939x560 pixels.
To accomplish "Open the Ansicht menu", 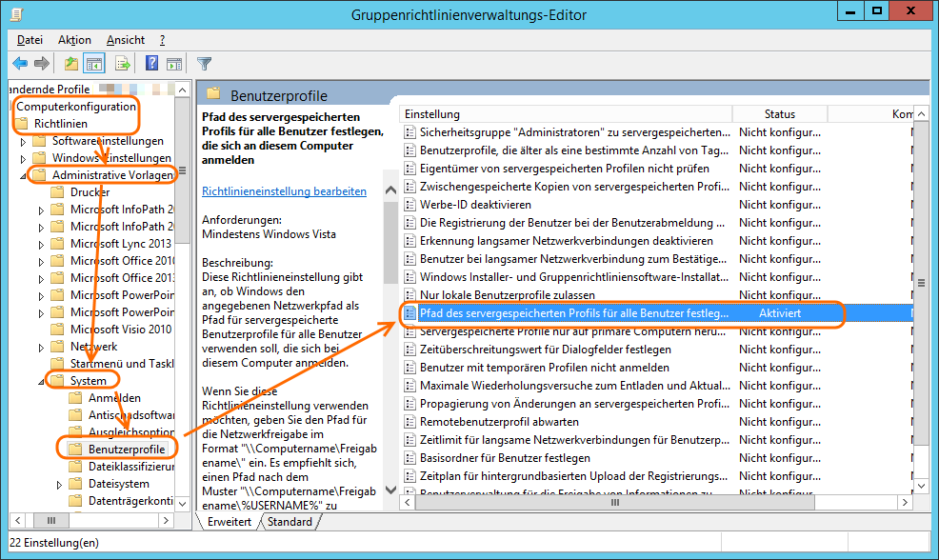I will [126, 40].
